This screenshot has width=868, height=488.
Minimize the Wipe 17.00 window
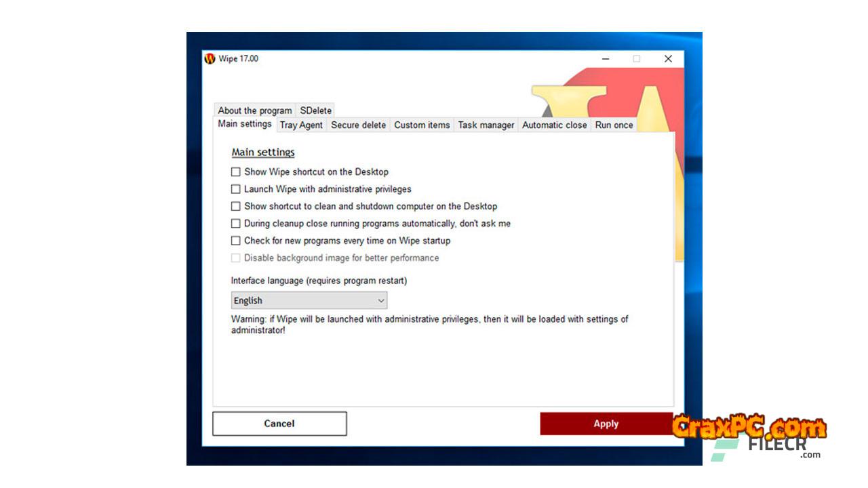605,59
